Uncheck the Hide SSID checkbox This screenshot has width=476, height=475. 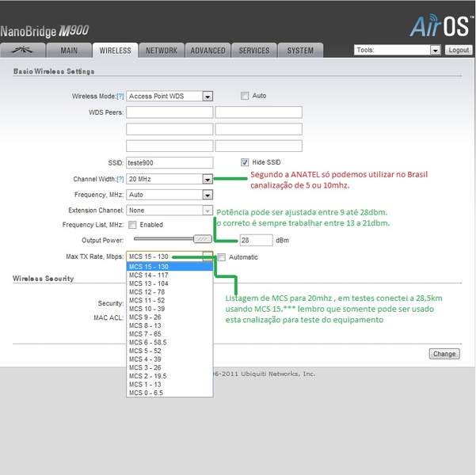[245, 162]
